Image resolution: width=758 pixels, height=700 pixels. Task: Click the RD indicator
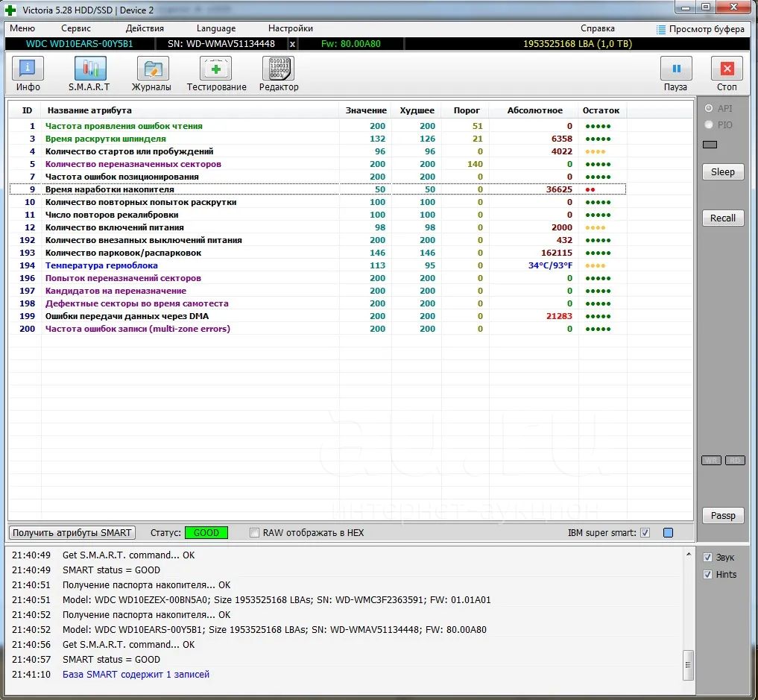(735, 460)
